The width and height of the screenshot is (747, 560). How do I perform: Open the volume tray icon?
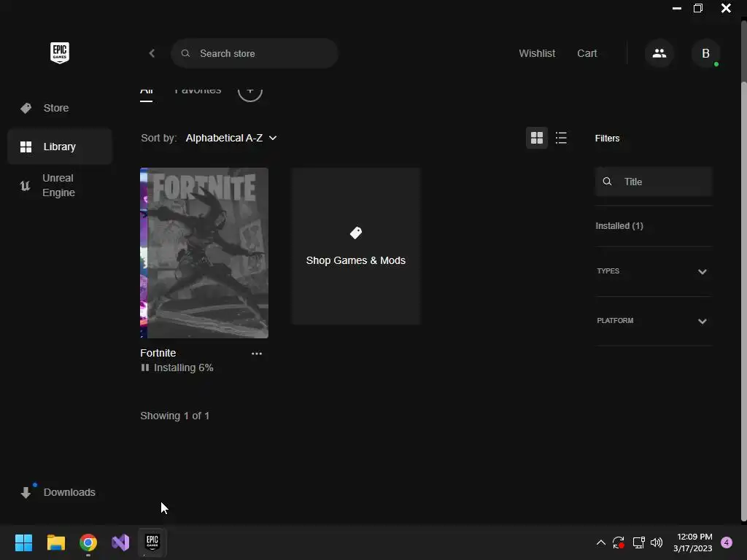point(657,542)
